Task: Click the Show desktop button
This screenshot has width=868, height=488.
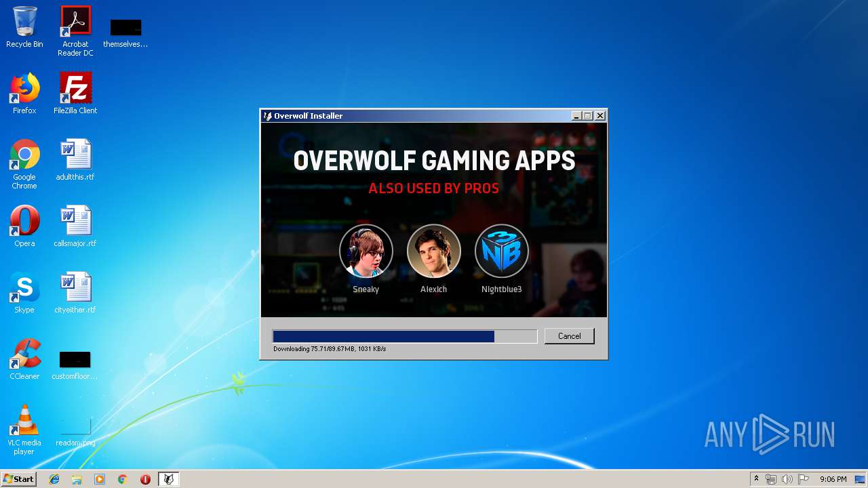Action: [x=861, y=479]
